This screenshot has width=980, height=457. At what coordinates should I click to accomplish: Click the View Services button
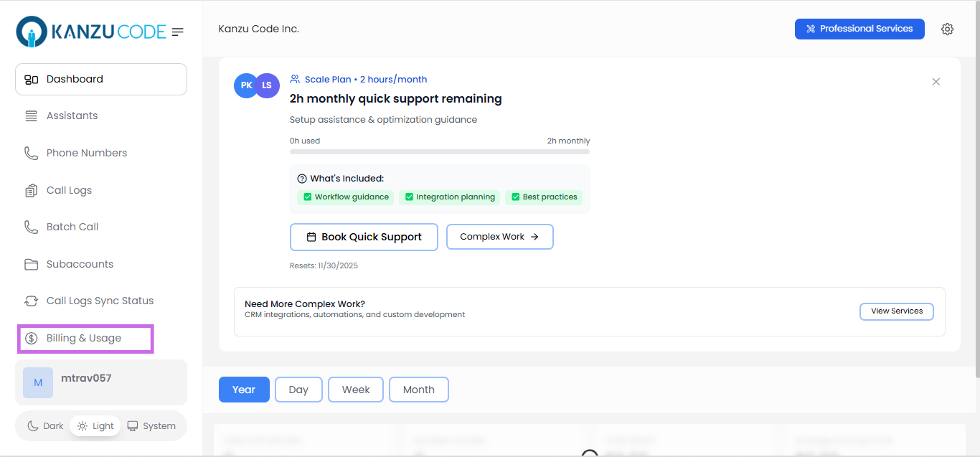coord(897,311)
